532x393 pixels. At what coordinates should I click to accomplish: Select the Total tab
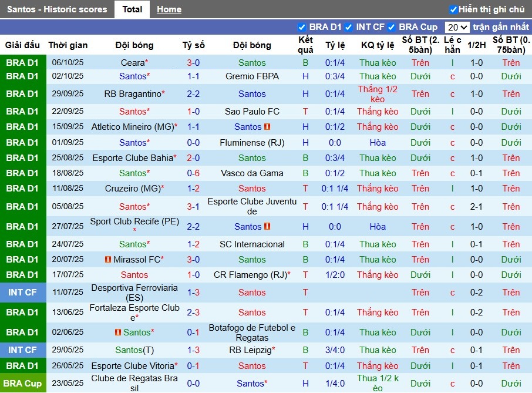[x=132, y=9]
